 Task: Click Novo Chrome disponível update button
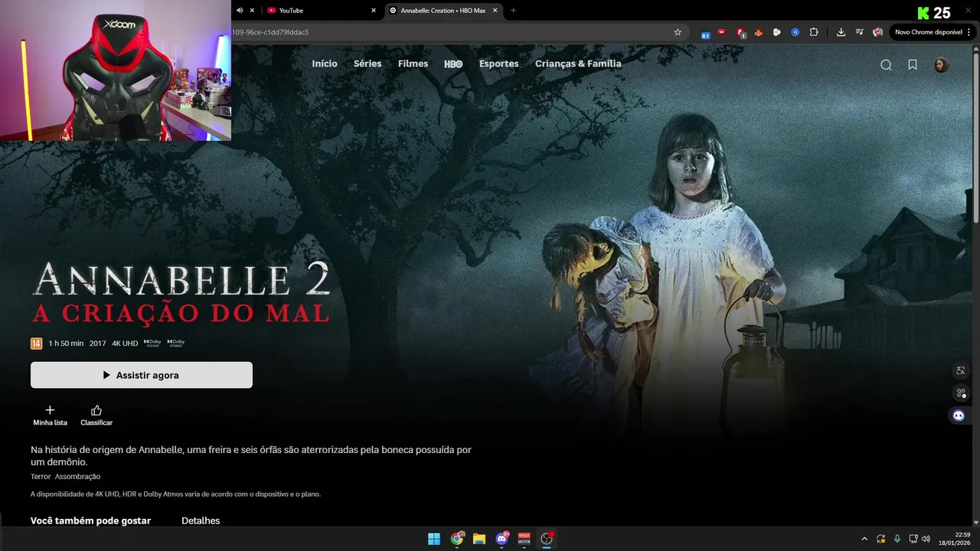(928, 32)
